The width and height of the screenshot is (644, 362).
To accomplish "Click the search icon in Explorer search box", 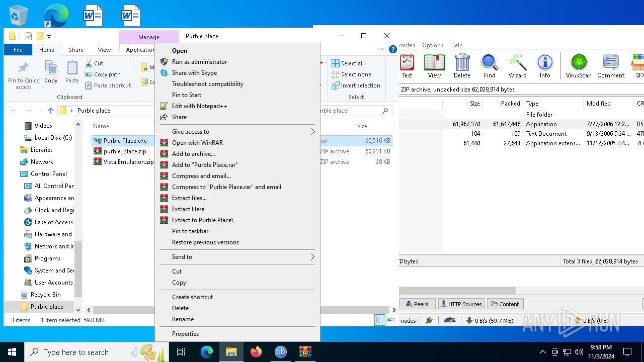I will click(x=385, y=111).
